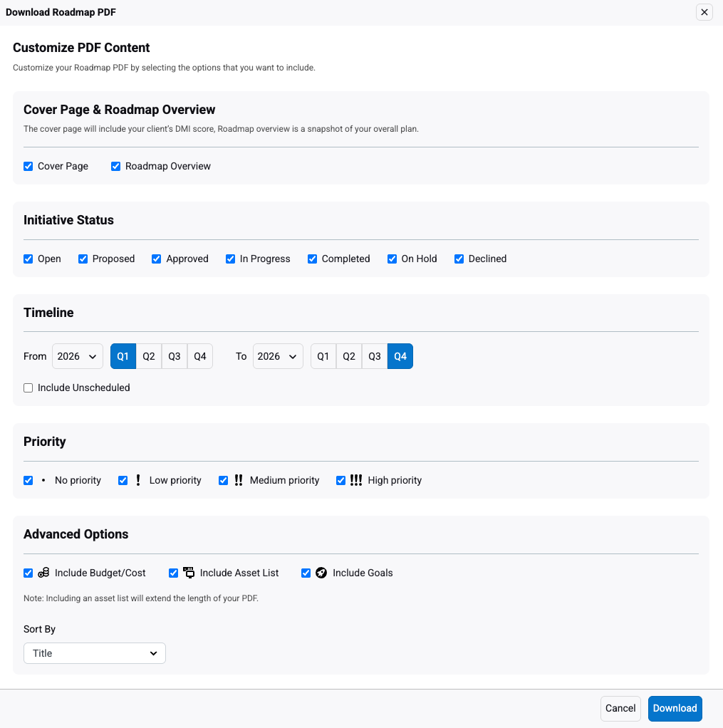Screen dimensions: 723x728
Task: Click the Cancel button
Action: click(x=620, y=708)
